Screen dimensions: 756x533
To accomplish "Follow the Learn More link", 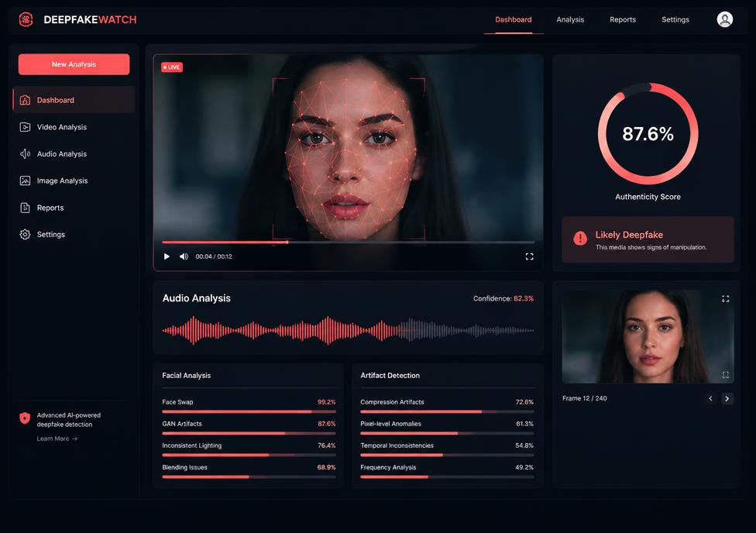I will tap(57, 438).
